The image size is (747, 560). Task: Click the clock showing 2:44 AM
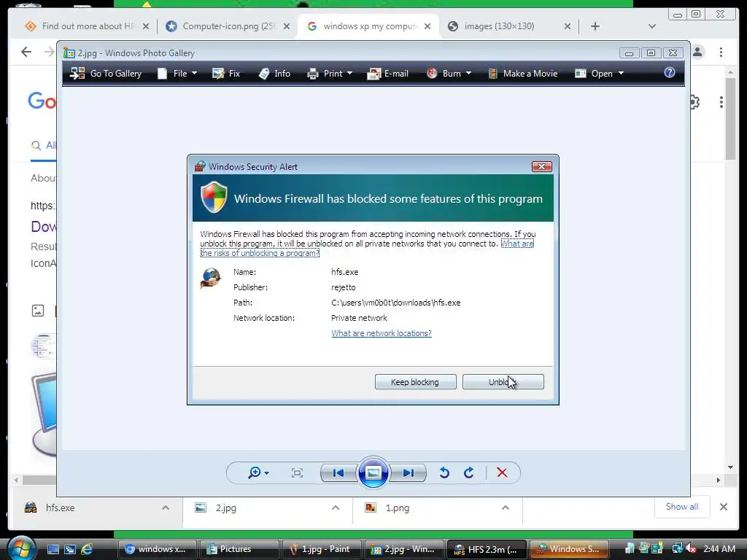point(719,549)
